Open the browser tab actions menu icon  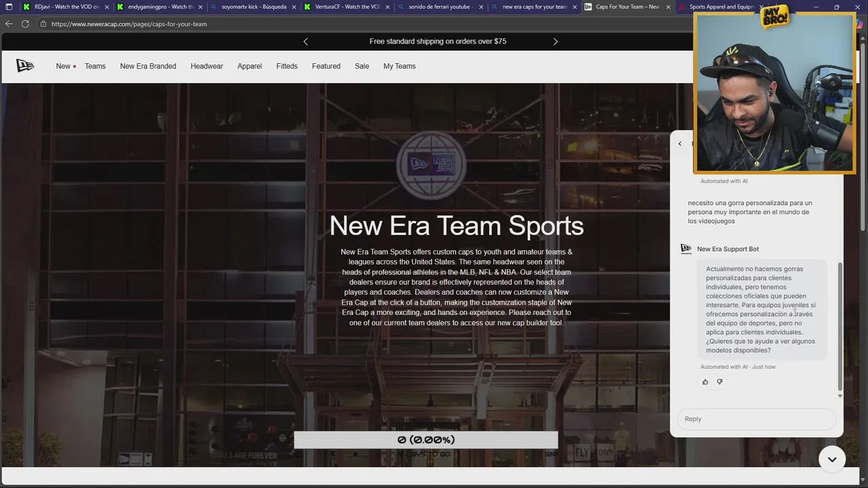tap(9, 7)
